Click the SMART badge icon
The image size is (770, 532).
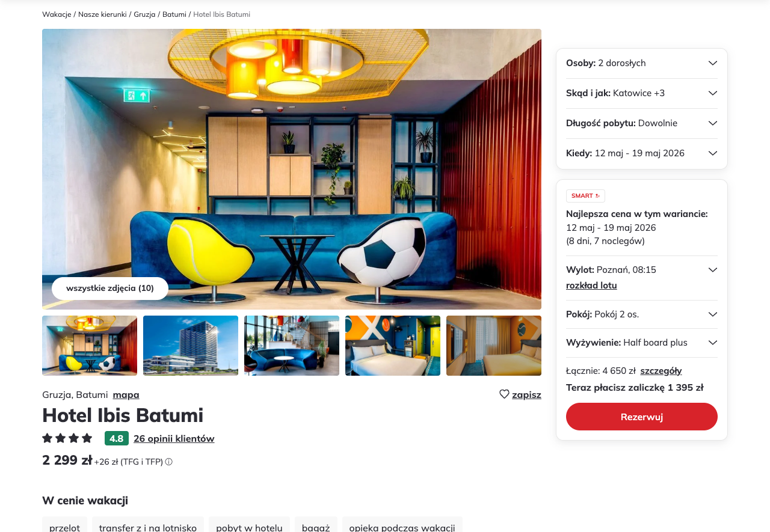585,196
